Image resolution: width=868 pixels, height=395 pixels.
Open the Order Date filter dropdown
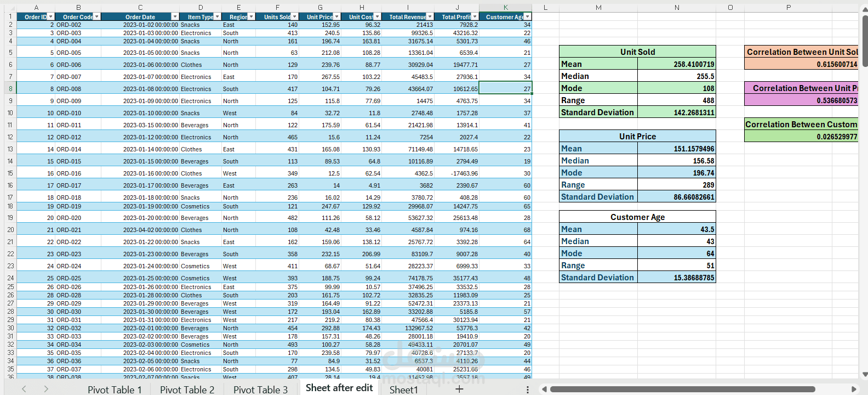tap(175, 17)
